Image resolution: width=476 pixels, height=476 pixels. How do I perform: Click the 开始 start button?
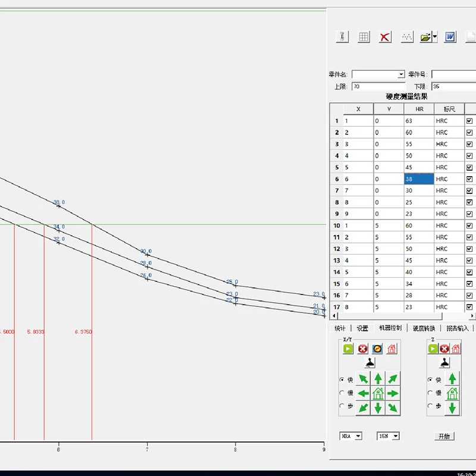tap(444, 436)
